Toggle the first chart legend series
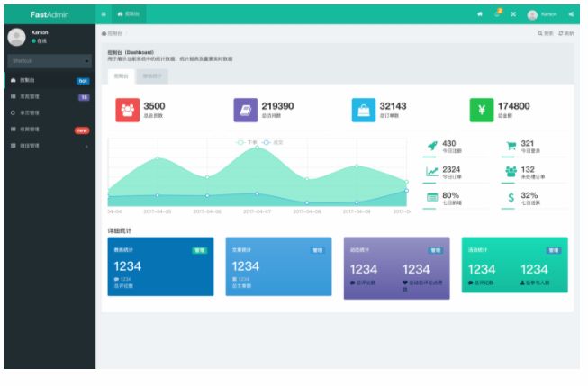The width and height of the screenshot is (588, 386). [x=247, y=142]
